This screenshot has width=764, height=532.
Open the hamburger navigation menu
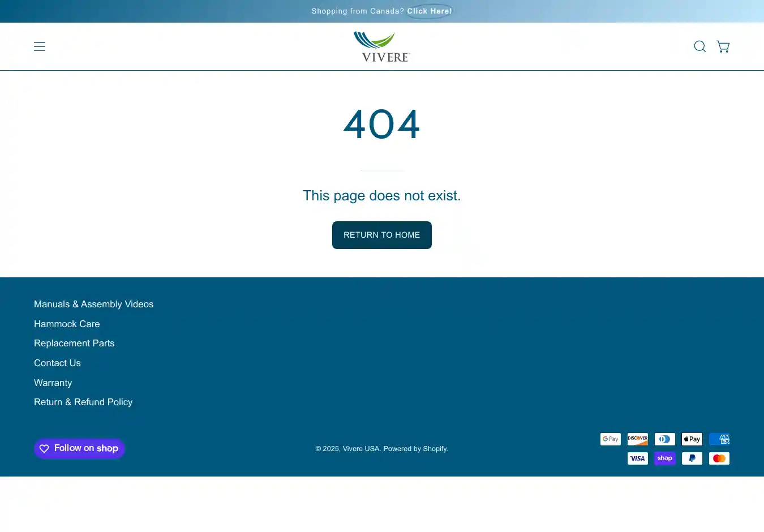(40, 46)
